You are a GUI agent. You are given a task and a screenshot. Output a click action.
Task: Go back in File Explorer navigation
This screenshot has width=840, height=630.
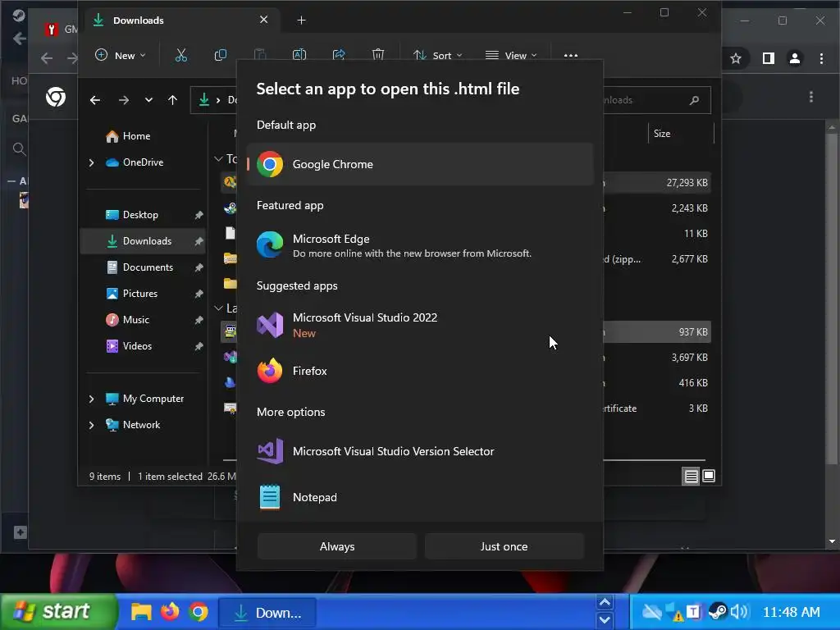pos(95,100)
